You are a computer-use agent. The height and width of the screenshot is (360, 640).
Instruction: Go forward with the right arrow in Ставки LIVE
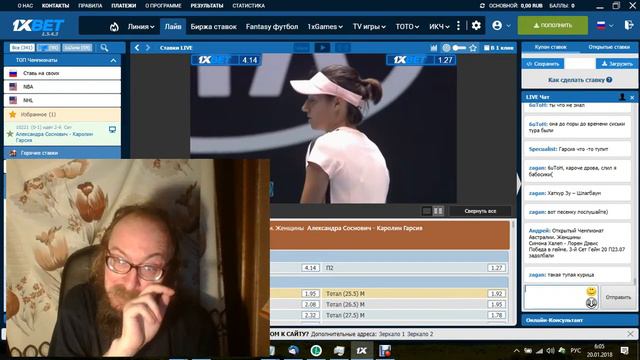click(148, 48)
